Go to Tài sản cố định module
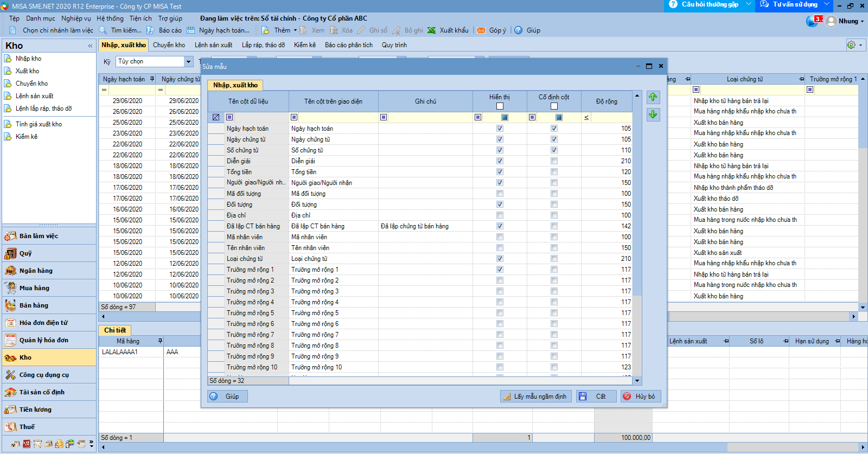Screen dimensions: 868x454 click(49, 392)
